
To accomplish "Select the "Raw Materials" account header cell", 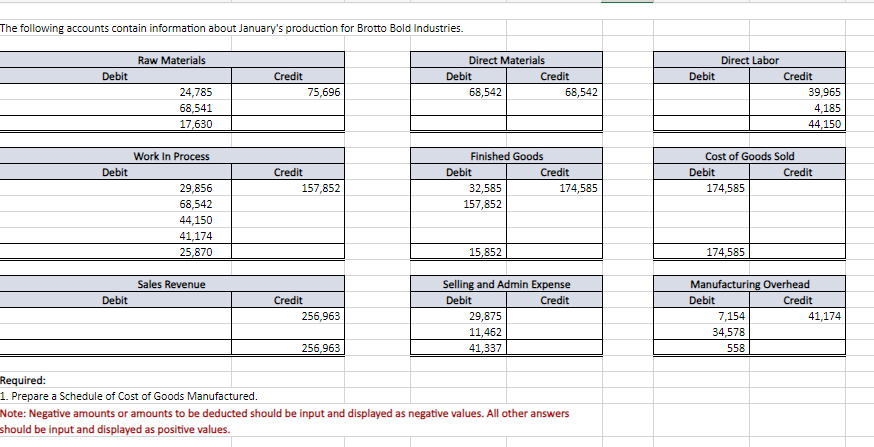I will tap(172, 60).
